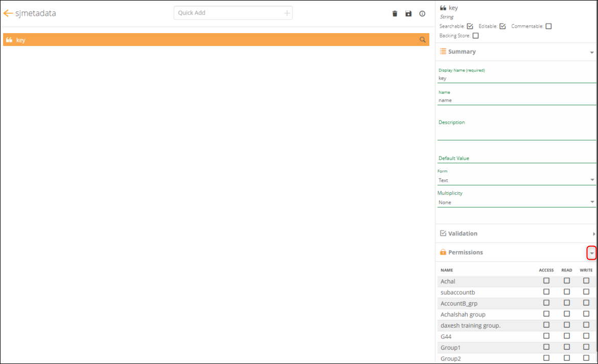Screen dimensions: 598x364
Task: Open the info circle icon
Action: coord(422,14)
